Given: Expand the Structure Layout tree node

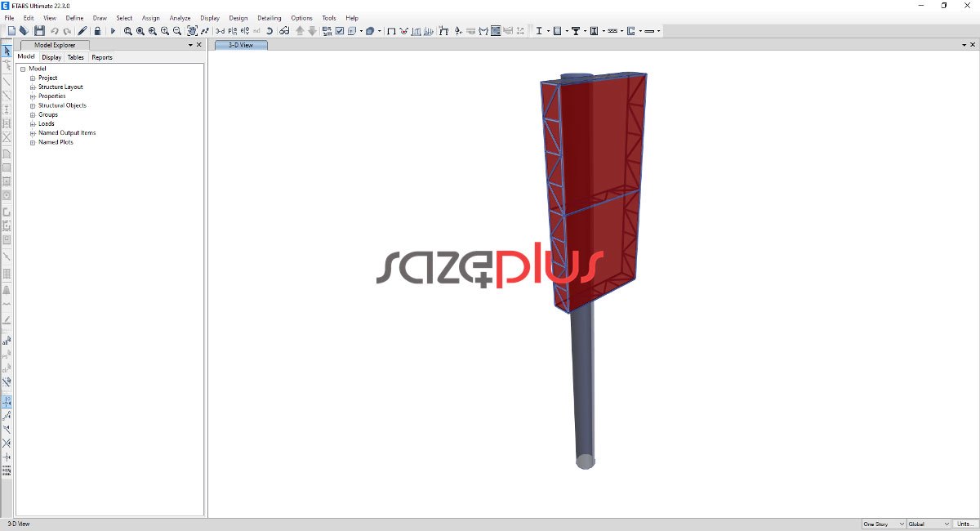Looking at the screenshot, I should tap(33, 87).
